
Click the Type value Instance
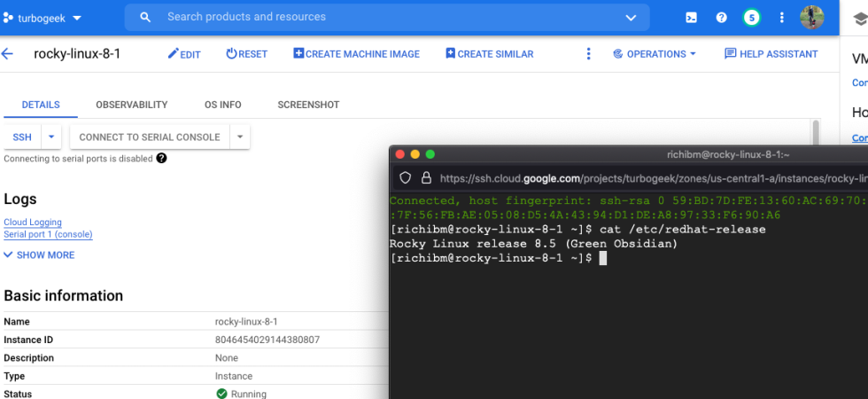pyautogui.click(x=234, y=376)
